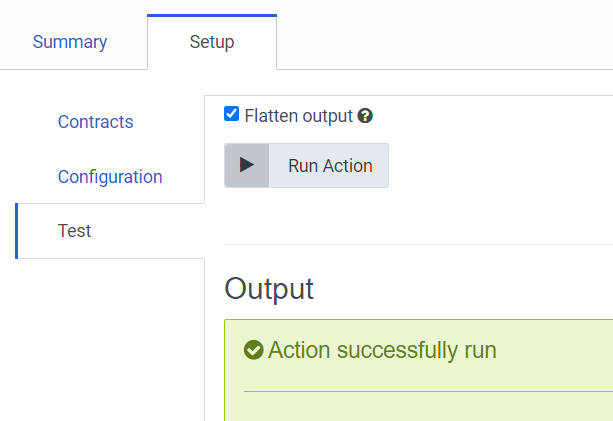Image resolution: width=613 pixels, height=421 pixels.
Task: Open the Contracts section
Action: 95,122
